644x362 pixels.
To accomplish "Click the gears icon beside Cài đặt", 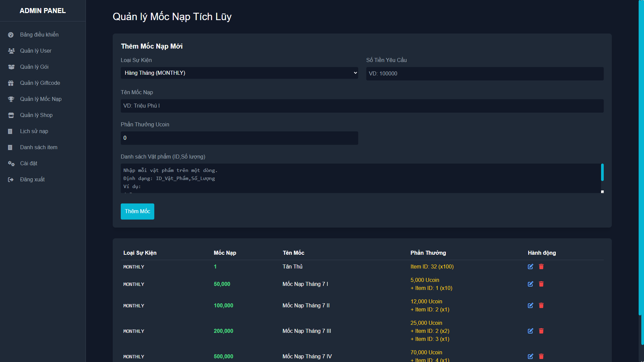I will (11, 164).
